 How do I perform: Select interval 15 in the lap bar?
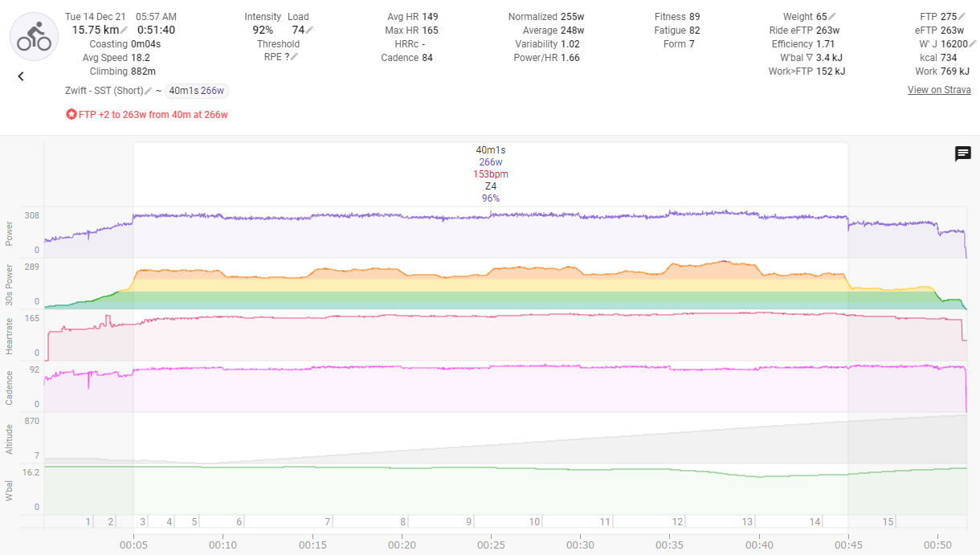pos(888,522)
